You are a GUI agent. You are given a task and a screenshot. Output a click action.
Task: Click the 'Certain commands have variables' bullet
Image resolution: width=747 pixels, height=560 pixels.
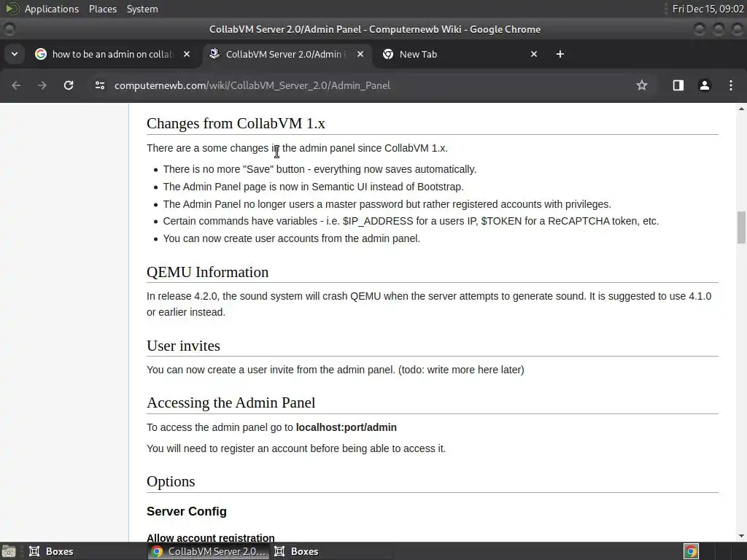[411, 221]
